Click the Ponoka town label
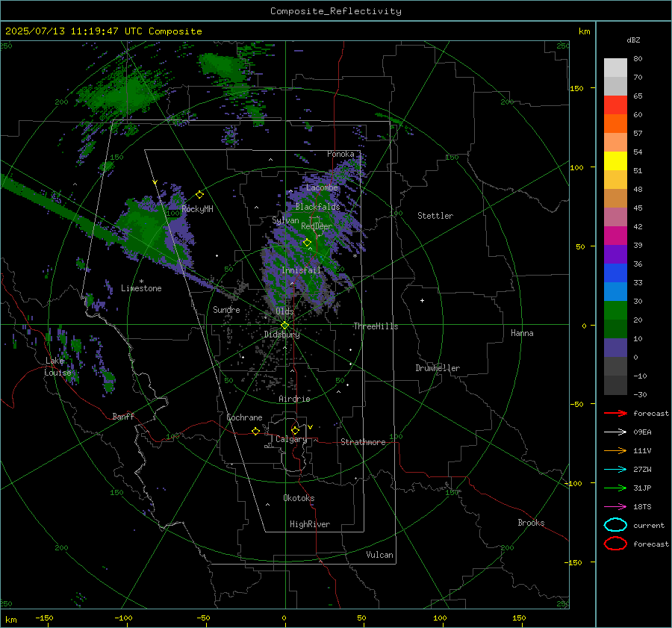This screenshot has width=672, height=628. (340, 154)
